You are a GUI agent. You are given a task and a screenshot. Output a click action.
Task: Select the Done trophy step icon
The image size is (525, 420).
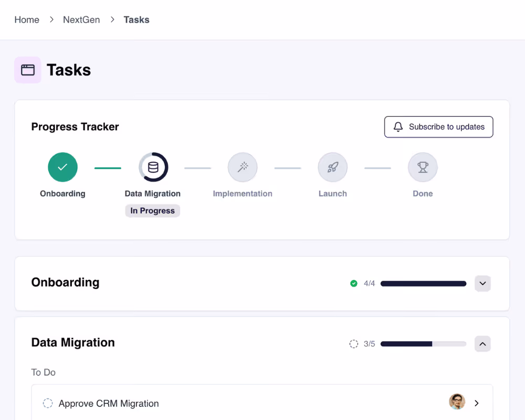tap(423, 167)
